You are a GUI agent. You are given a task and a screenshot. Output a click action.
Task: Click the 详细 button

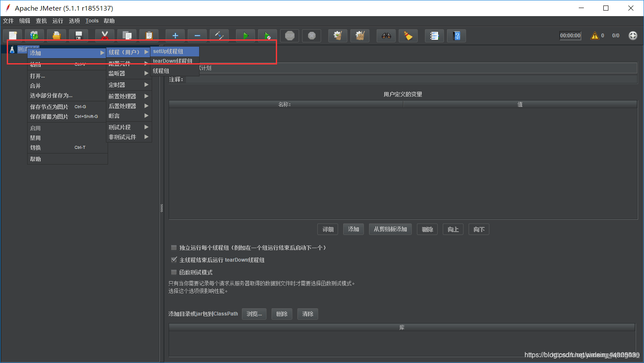(x=328, y=229)
